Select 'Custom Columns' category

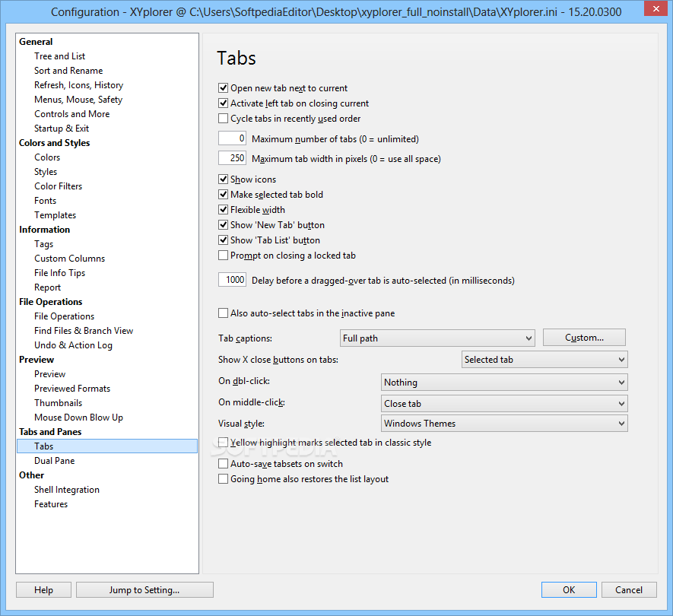69,259
